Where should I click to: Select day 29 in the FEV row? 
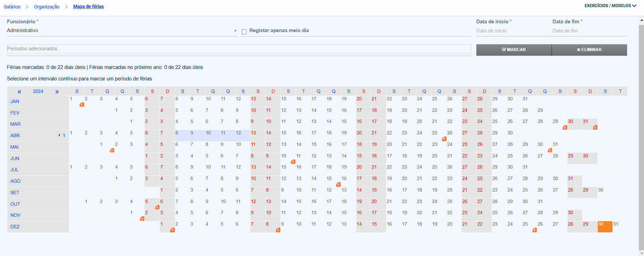pyautogui.click(x=545, y=113)
